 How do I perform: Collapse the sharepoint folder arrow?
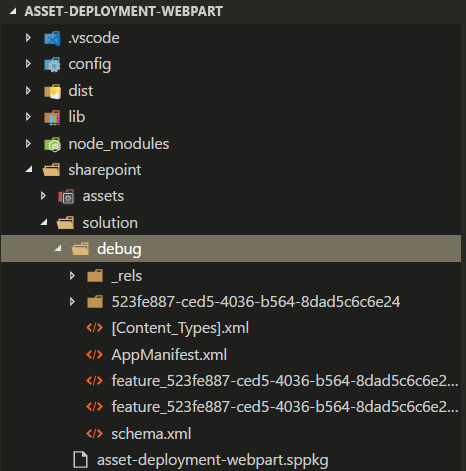point(29,170)
